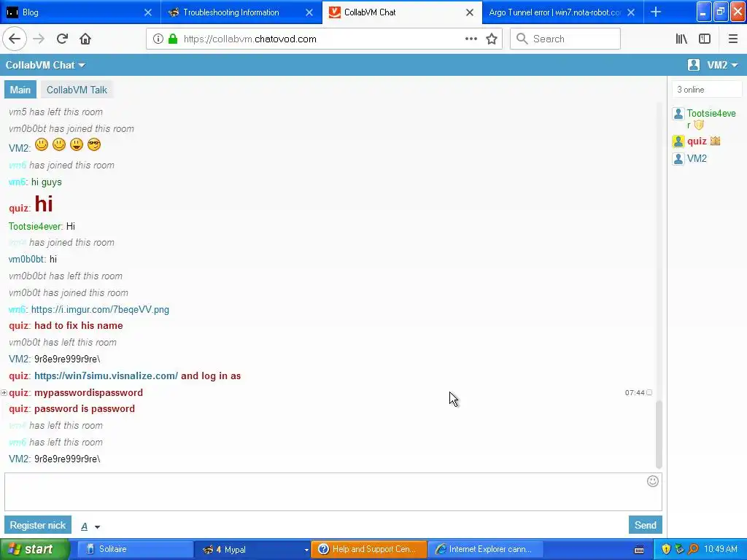Click the URL address bar
Screen dimensions: 747x560
coord(324,39)
